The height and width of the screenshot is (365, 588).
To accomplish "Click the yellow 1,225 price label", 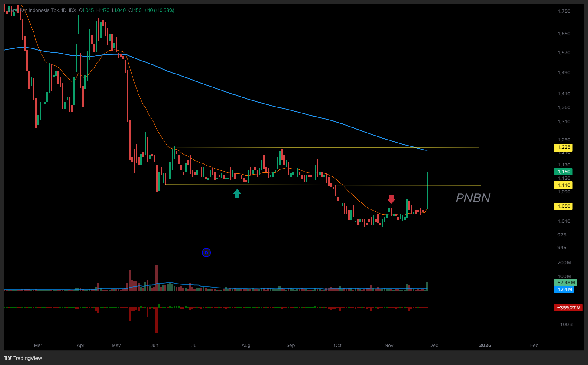I will pyautogui.click(x=564, y=147).
